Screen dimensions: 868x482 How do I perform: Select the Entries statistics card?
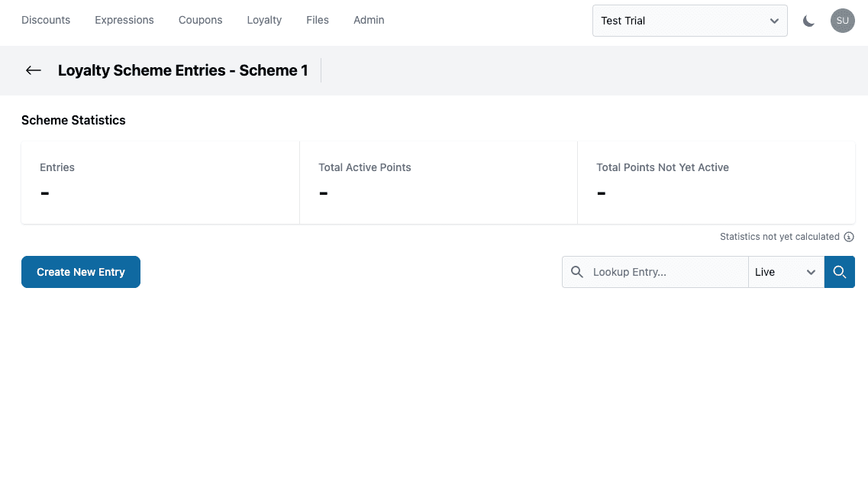pos(160,183)
